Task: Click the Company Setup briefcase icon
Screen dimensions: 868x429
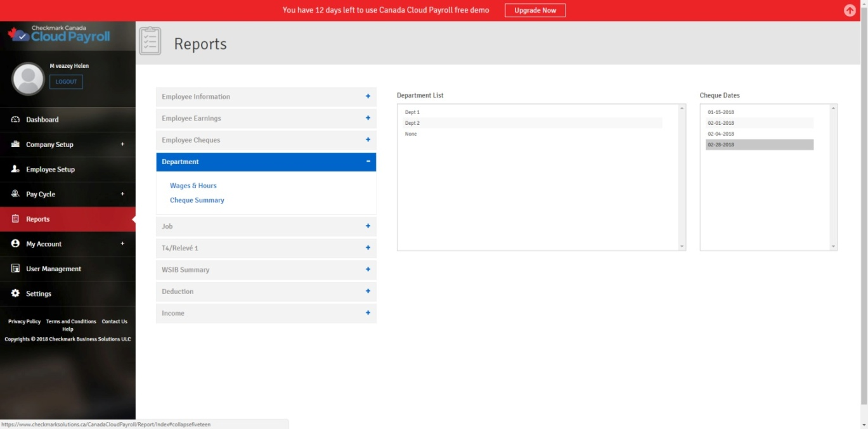Action: (16, 144)
